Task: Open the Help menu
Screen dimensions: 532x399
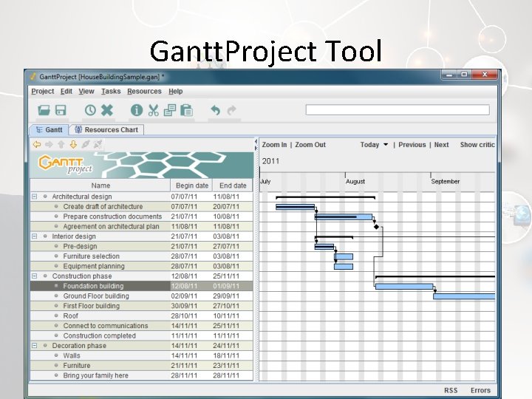Action: tap(175, 92)
